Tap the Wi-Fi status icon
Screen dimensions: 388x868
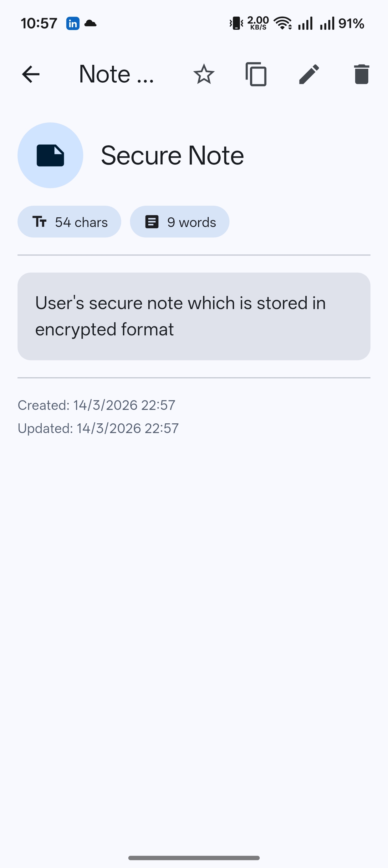(283, 23)
